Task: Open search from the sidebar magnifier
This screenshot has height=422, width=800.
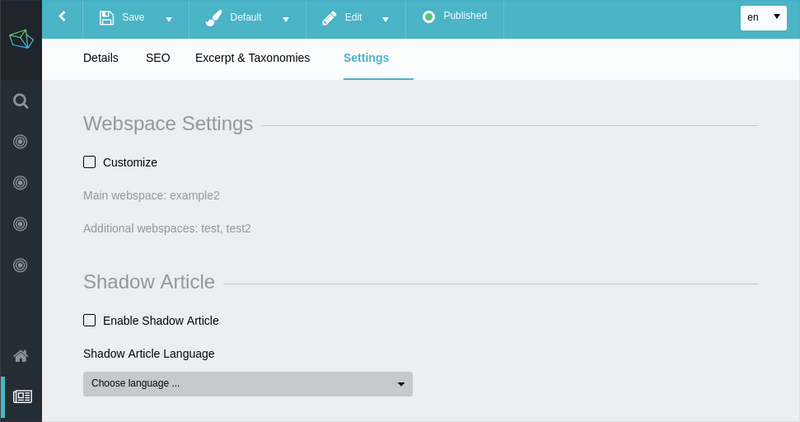Action: click(20, 101)
